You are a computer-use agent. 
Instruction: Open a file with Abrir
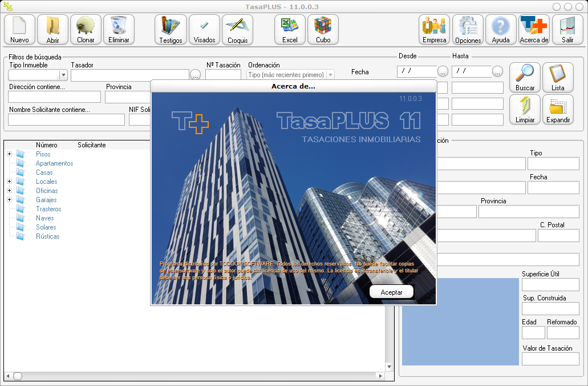pos(52,30)
